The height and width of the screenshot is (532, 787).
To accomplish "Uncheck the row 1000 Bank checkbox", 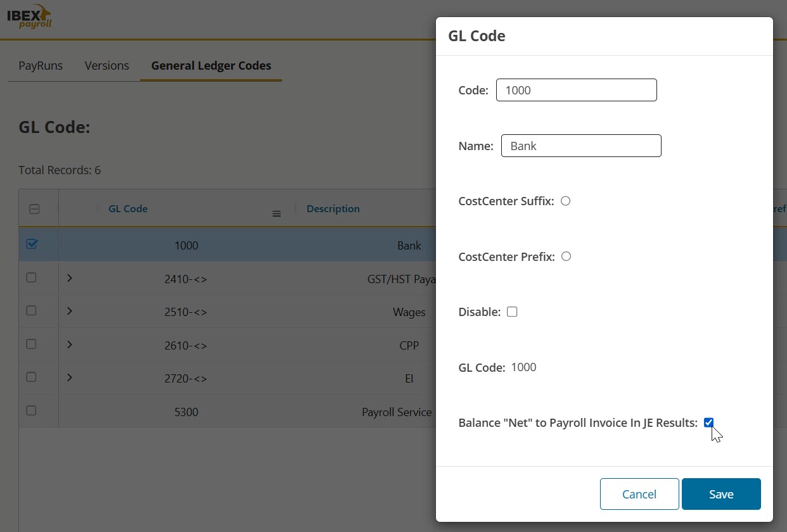I will click(32, 244).
